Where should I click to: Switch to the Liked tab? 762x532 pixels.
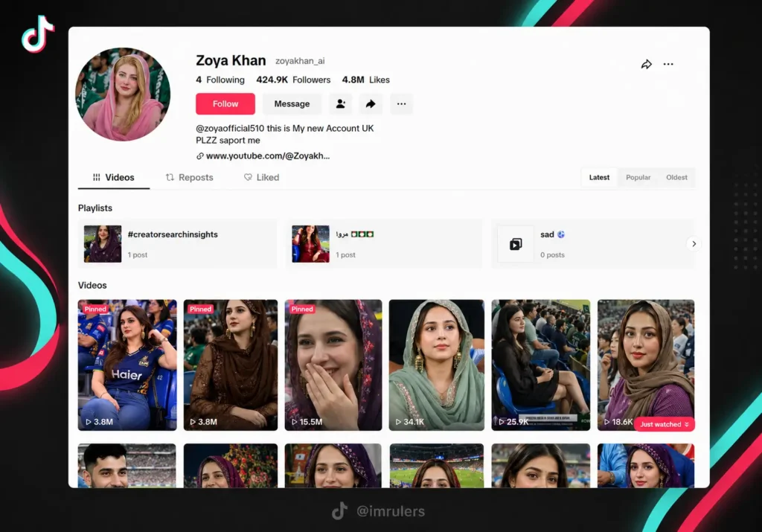(x=261, y=177)
